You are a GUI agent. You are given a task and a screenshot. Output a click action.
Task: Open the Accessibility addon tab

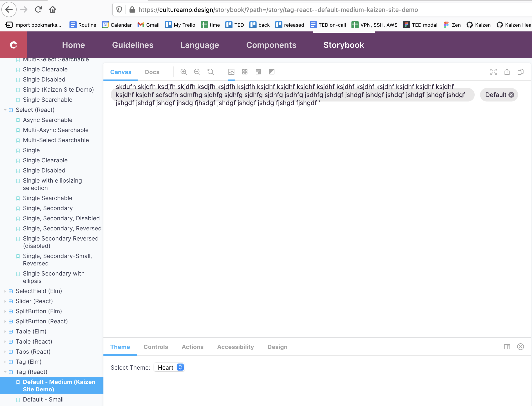235,347
